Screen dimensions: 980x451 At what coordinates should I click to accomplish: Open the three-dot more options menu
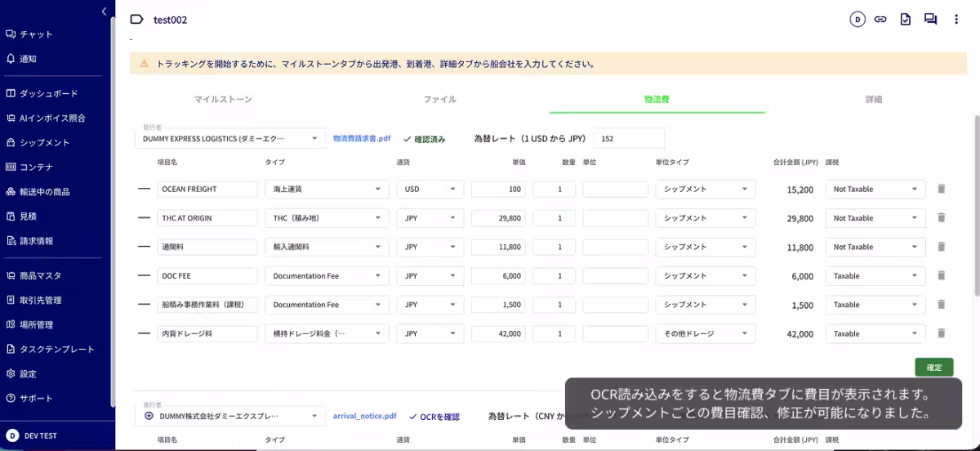click(x=955, y=20)
